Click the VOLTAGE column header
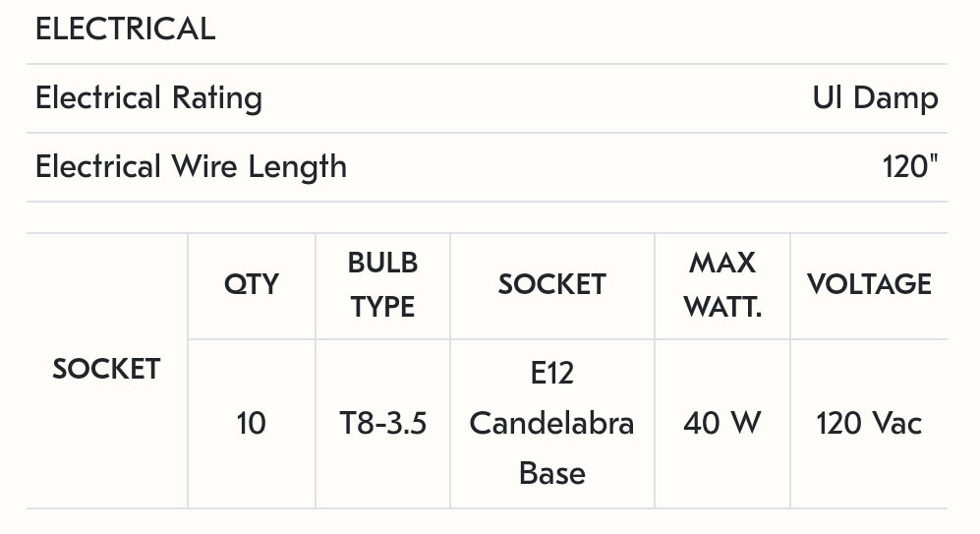Viewport: 980px width, 534px height. point(869,284)
